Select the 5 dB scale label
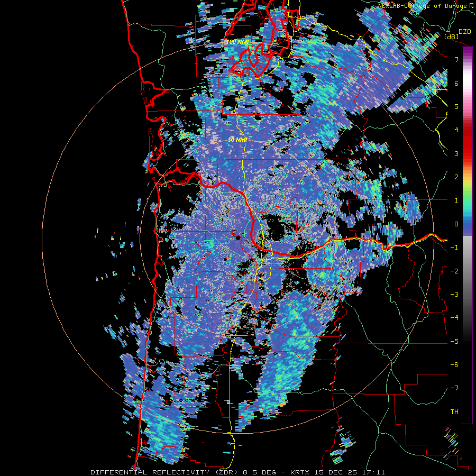This screenshot has width=476, height=476. click(x=456, y=106)
